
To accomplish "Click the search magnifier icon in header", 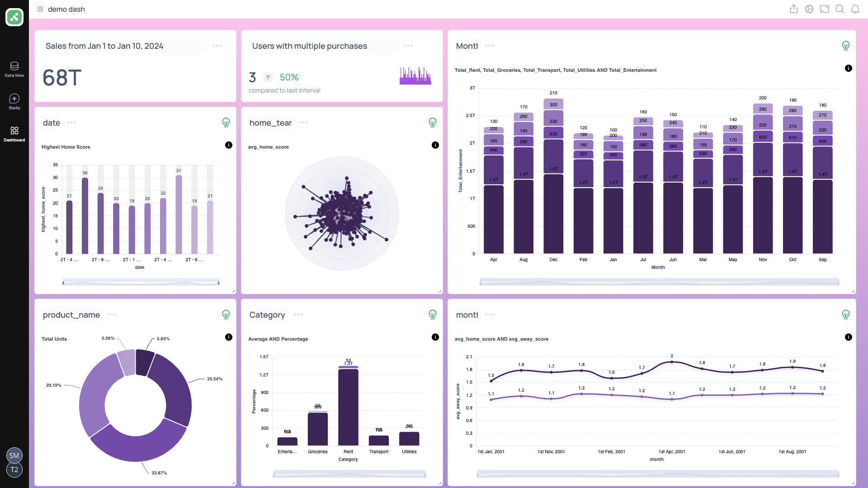I will 840,9.
